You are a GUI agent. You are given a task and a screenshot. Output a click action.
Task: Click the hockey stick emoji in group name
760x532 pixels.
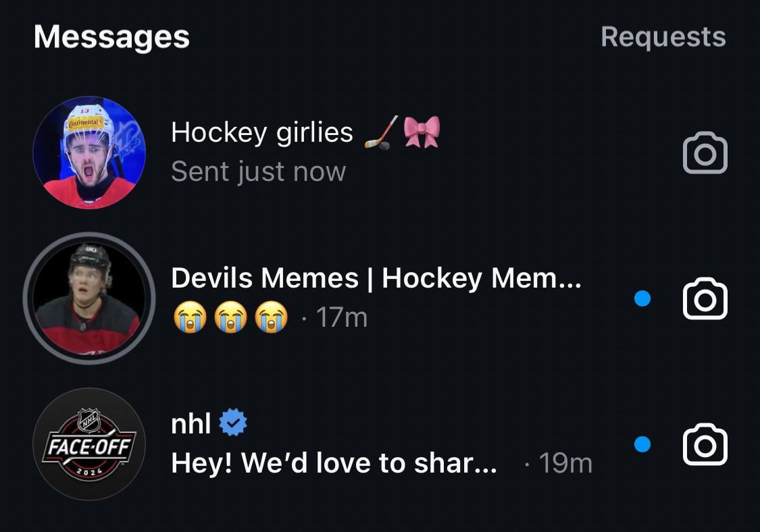click(378, 132)
